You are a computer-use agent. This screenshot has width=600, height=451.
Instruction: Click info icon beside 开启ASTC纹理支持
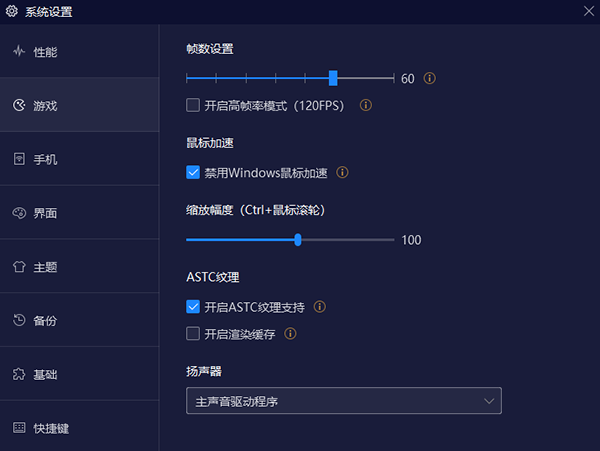(320, 307)
